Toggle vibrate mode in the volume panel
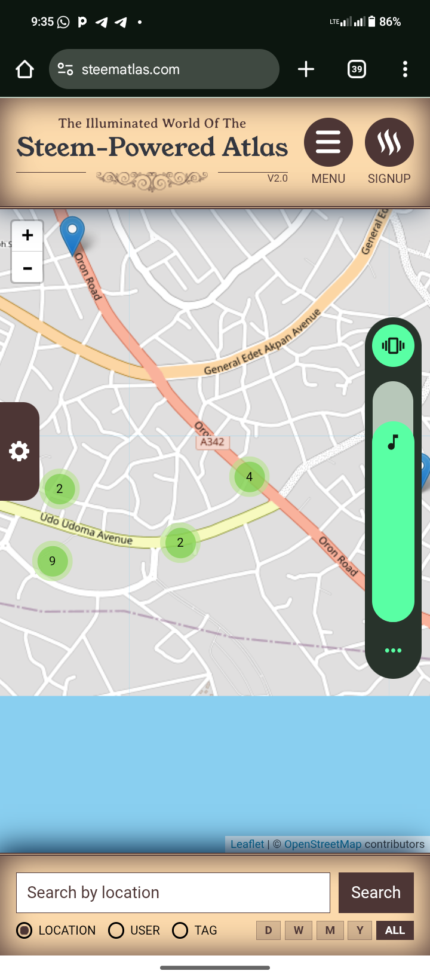430x980 pixels. (393, 345)
